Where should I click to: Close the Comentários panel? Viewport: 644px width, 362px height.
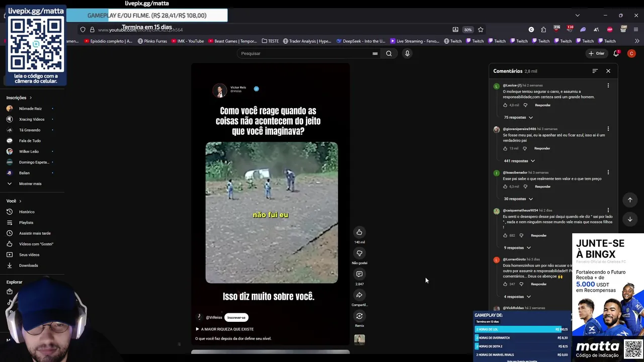608,71
